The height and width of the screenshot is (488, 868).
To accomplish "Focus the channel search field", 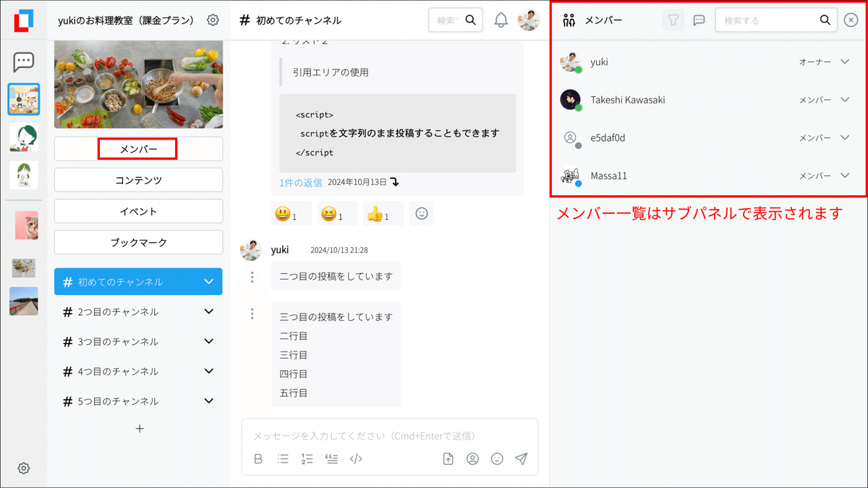I will [x=456, y=20].
